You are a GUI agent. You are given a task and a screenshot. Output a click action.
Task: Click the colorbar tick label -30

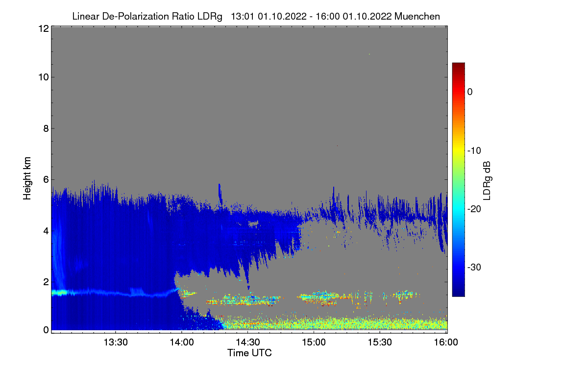[474, 267]
